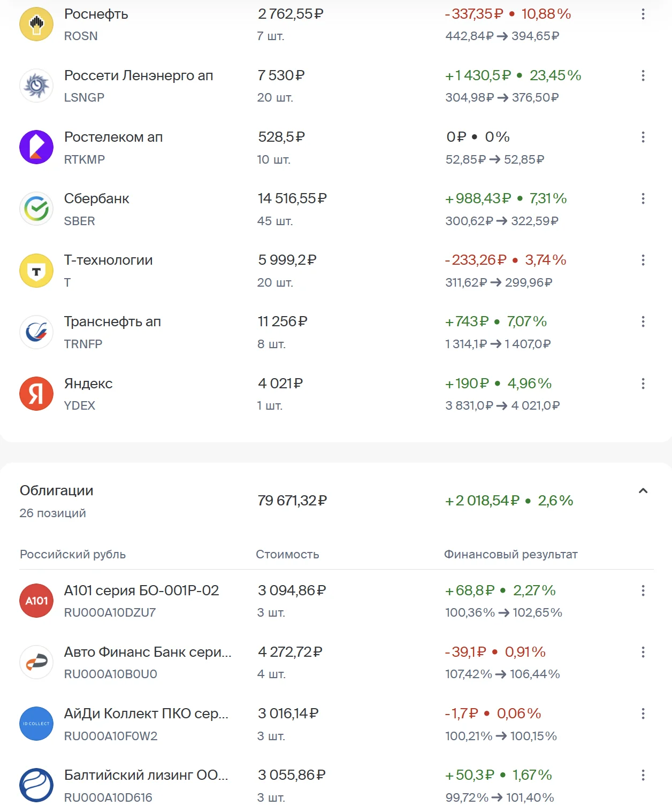
Task: Open the three-dot menu for Сбербанк
Action: 643,198
